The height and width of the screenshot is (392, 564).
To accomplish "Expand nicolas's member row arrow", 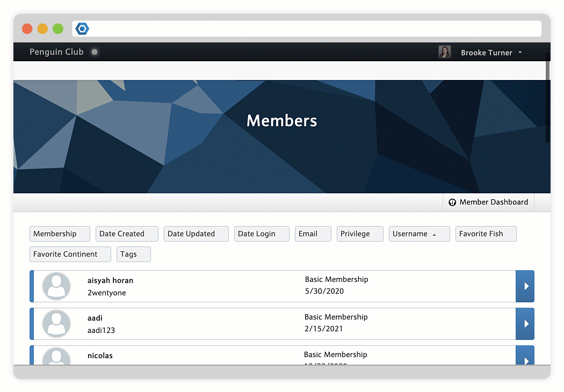I will (x=525, y=357).
